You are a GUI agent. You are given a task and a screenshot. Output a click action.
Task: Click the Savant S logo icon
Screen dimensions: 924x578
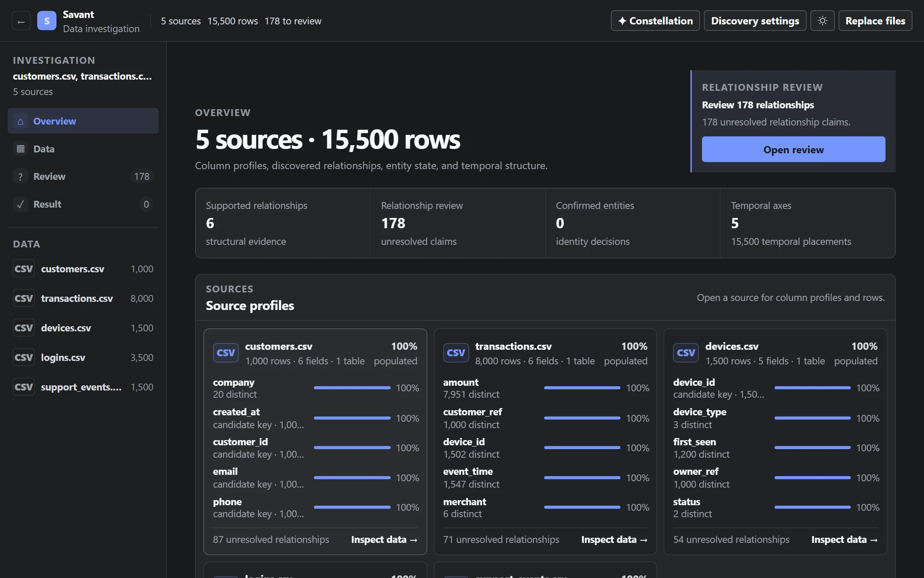(x=47, y=21)
